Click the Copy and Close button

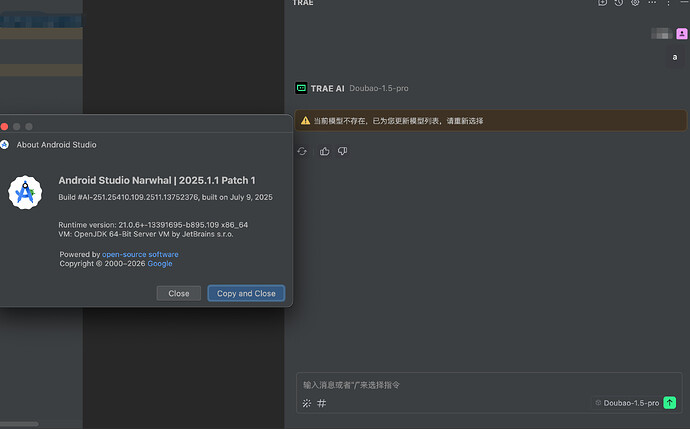[x=246, y=293]
